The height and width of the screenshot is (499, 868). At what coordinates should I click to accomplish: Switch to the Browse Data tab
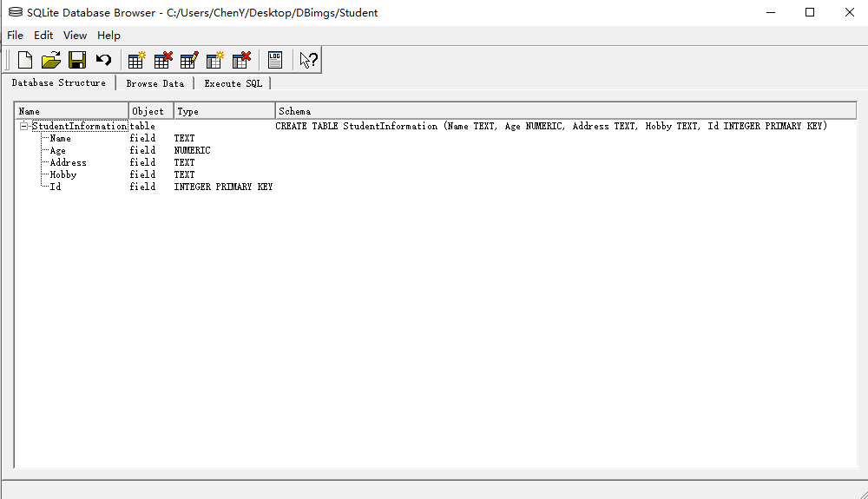coord(155,83)
